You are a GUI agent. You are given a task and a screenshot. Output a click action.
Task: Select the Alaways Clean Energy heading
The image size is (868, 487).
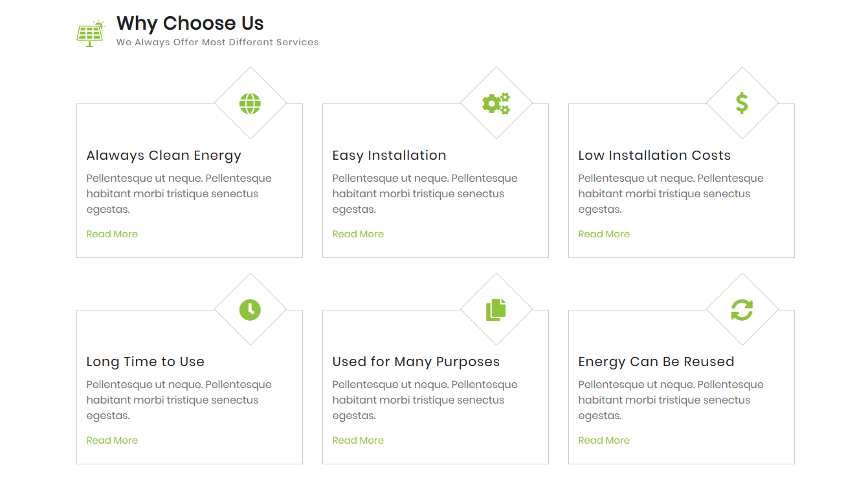coord(164,156)
